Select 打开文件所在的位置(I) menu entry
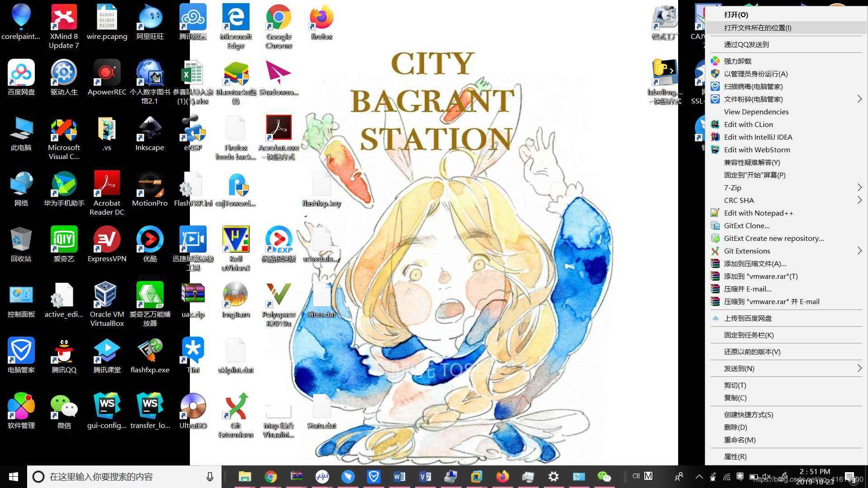868x488 pixels. coord(757,28)
